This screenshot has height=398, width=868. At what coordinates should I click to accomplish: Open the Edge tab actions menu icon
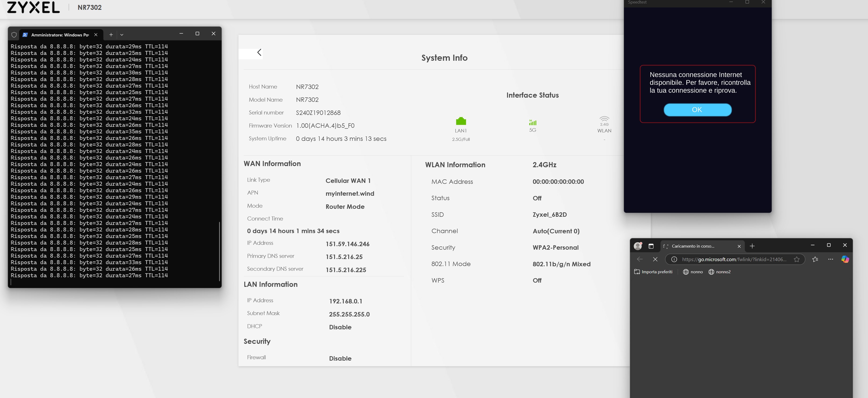(x=651, y=246)
